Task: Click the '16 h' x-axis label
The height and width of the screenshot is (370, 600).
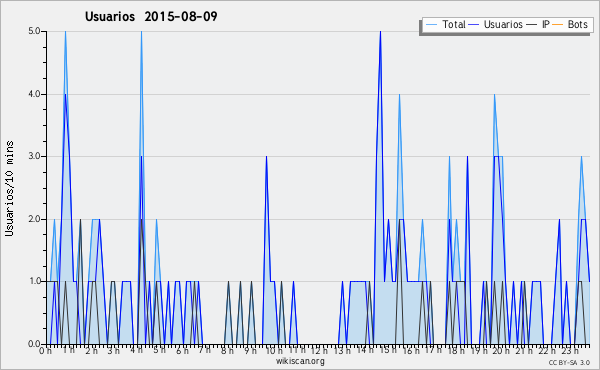Action: pos(411,351)
